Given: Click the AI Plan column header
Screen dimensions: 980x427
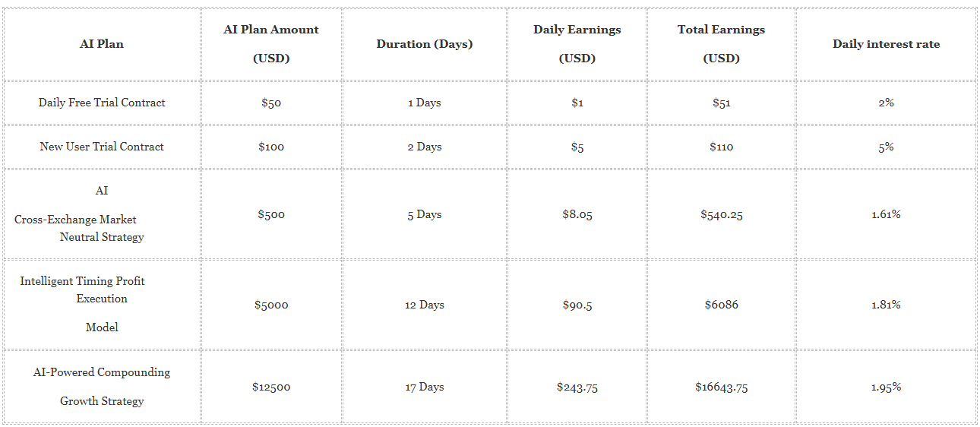Looking at the screenshot, I should pos(102,44).
